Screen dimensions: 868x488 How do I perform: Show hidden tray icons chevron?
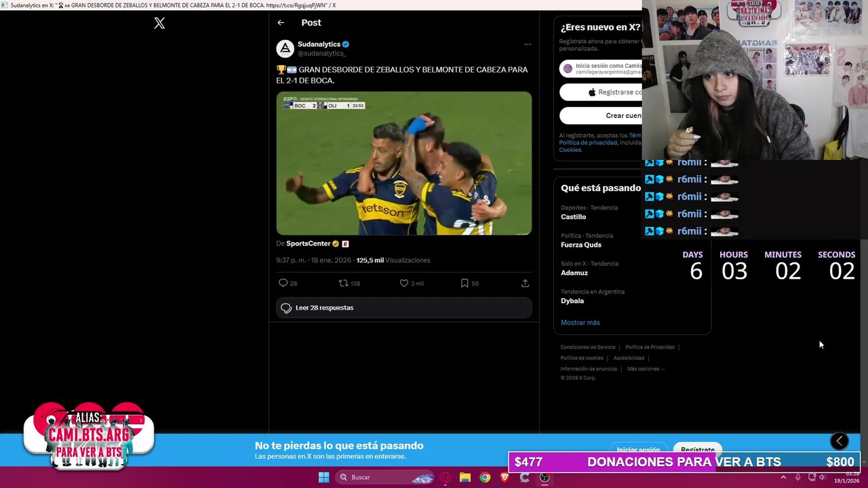pyautogui.click(x=783, y=477)
